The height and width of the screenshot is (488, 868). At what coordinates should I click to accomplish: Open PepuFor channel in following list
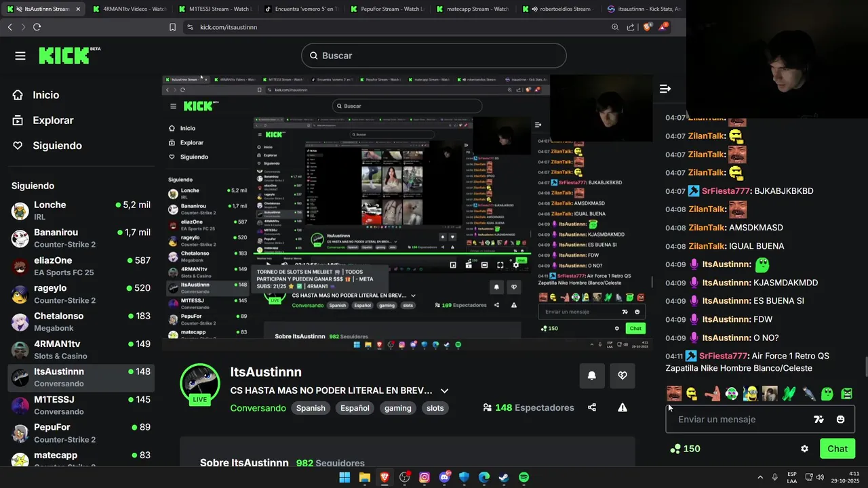click(x=81, y=432)
